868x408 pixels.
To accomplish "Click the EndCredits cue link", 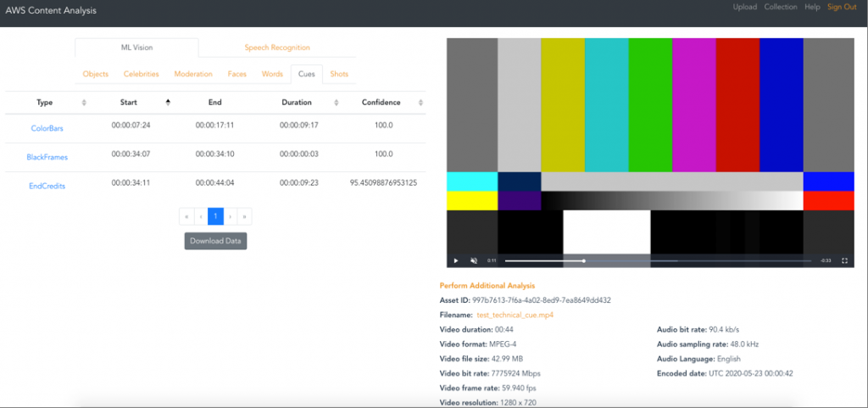I will [47, 187].
